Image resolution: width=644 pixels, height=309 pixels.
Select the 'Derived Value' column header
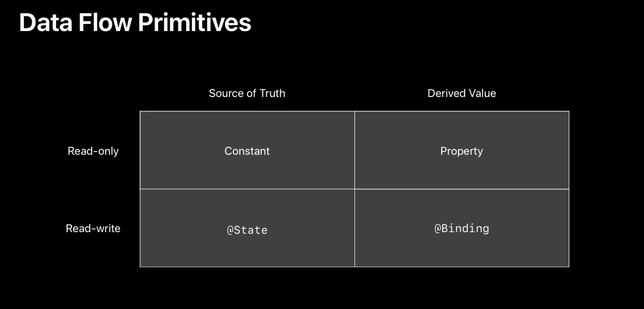[x=462, y=93]
